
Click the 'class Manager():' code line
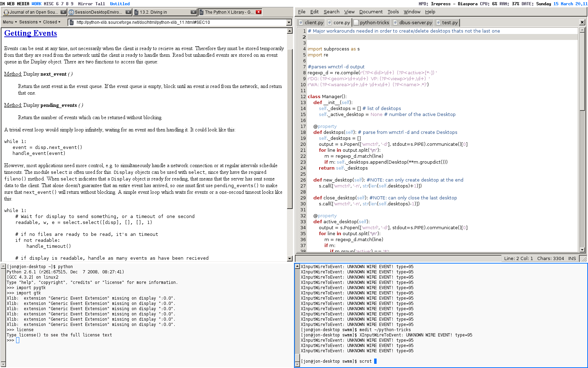click(x=327, y=97)
